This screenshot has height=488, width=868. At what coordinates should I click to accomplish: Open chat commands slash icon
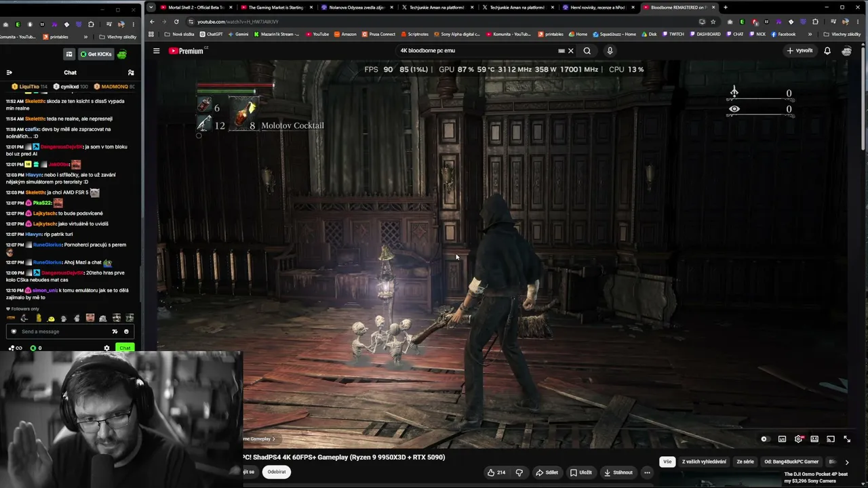[x=115, y=331]
